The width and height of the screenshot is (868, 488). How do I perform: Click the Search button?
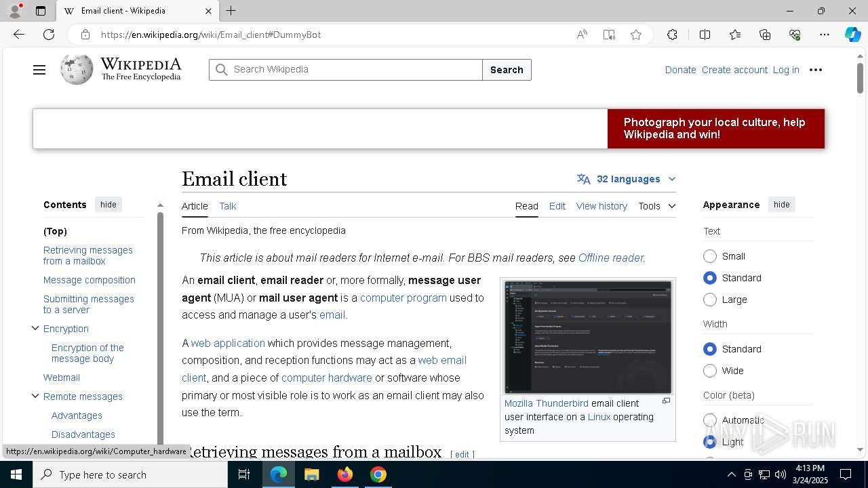tap(507, 70)
